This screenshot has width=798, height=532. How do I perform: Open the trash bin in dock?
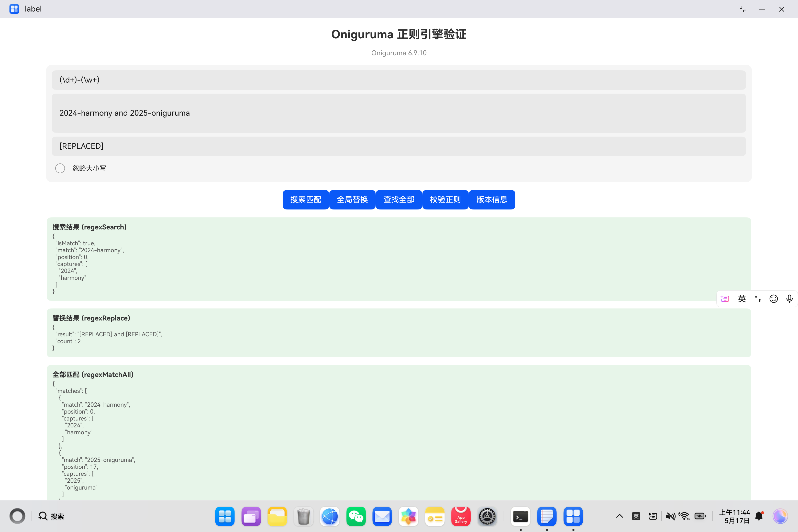(x=303, y=516)
